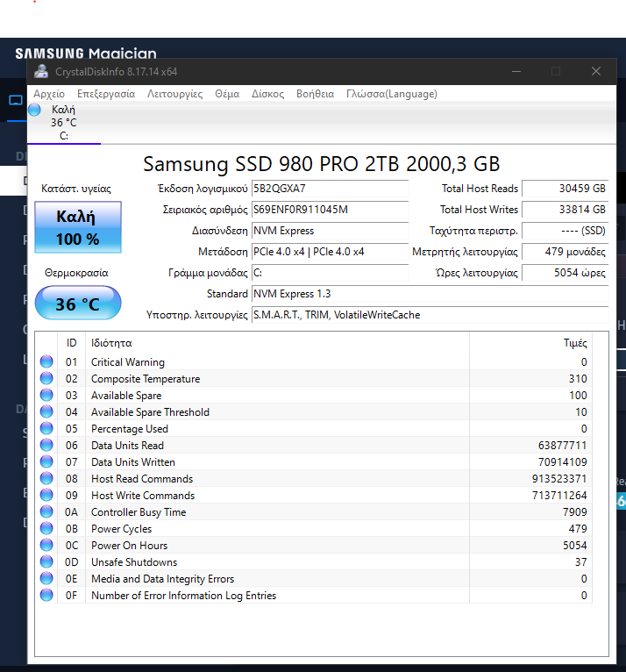Click the Total Host Writes value 33814 GB
The width and height of the screenshot is (626, 672).
pos(566,210)
